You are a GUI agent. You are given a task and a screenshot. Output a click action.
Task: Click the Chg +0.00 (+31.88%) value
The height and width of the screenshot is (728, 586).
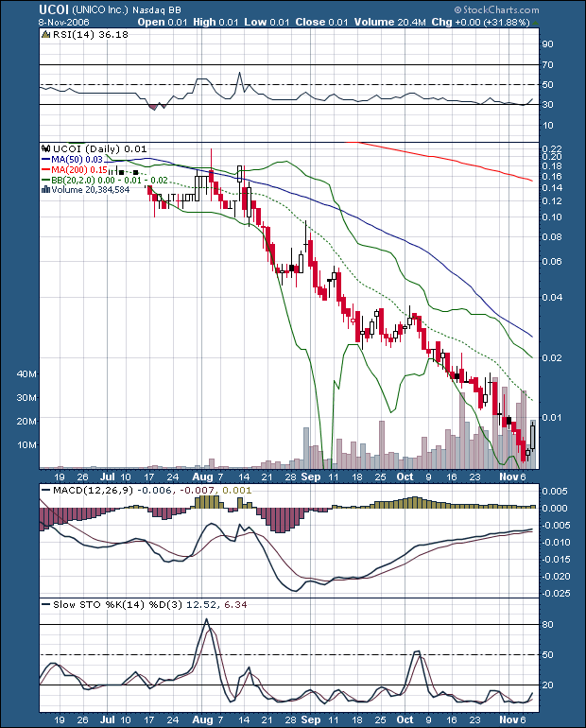pos(481,22)
